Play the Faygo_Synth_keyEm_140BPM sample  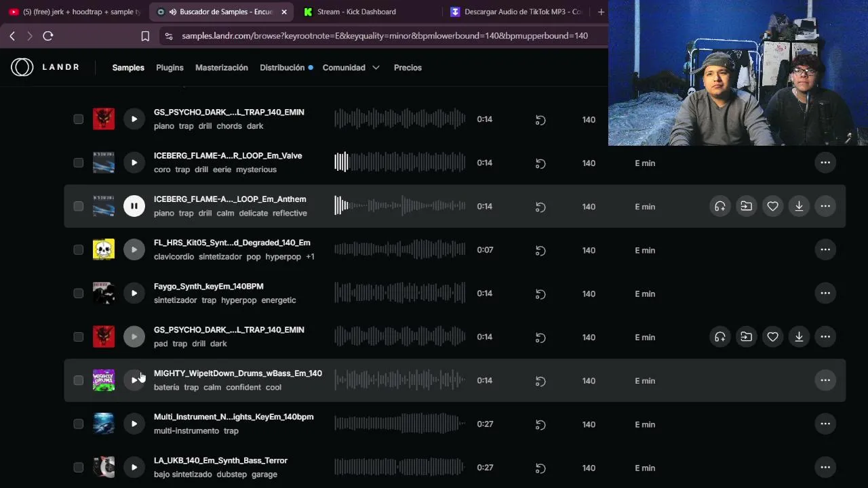[x=134, y=293]
